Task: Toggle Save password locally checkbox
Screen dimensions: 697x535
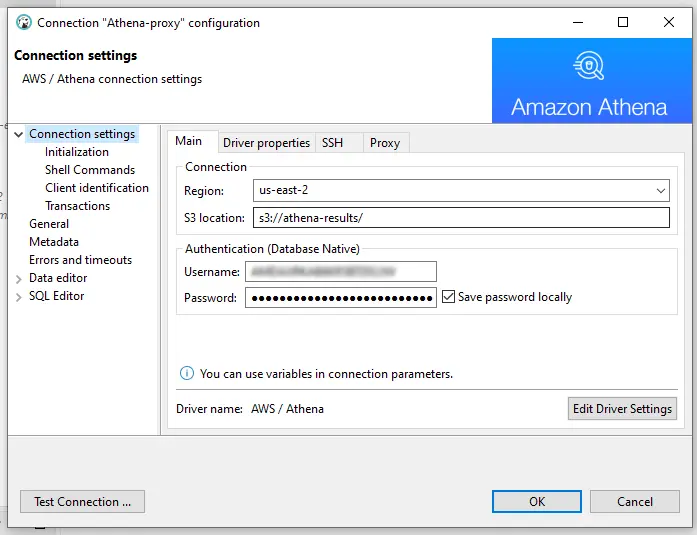Action: coord(448,297)
